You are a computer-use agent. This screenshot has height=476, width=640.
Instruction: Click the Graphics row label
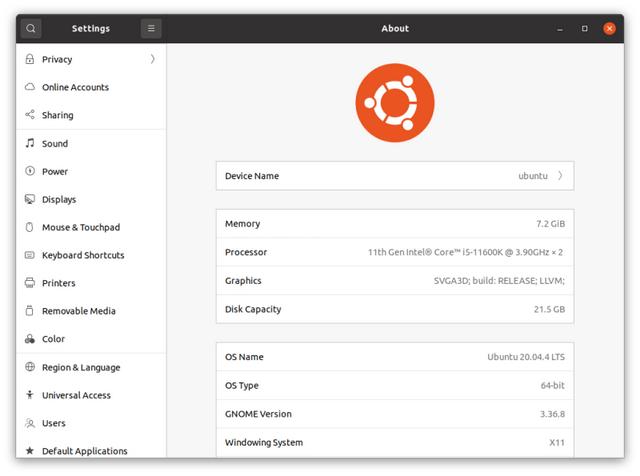pos(243,281)
